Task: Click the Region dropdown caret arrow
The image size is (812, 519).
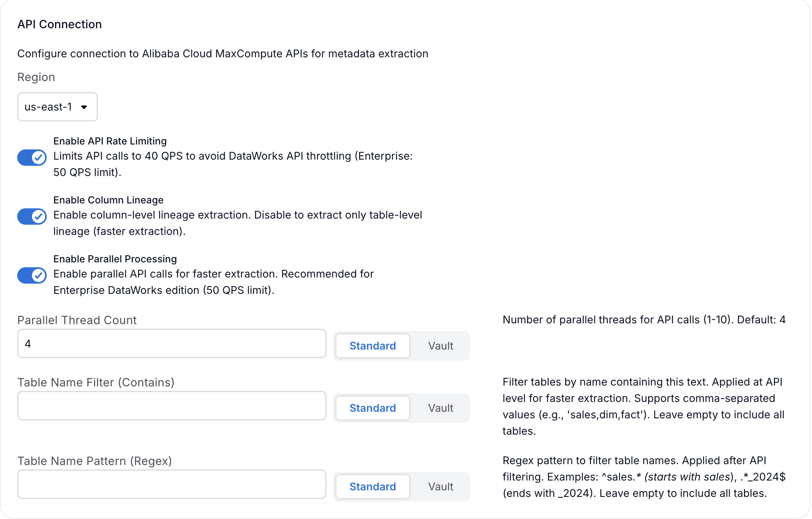Action: click(84, 107)
